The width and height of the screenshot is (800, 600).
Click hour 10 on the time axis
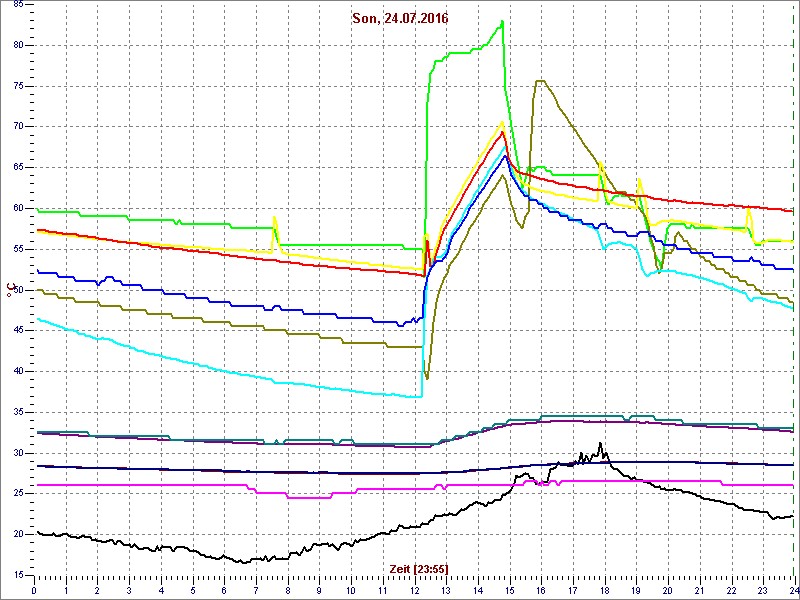(351, 591)
